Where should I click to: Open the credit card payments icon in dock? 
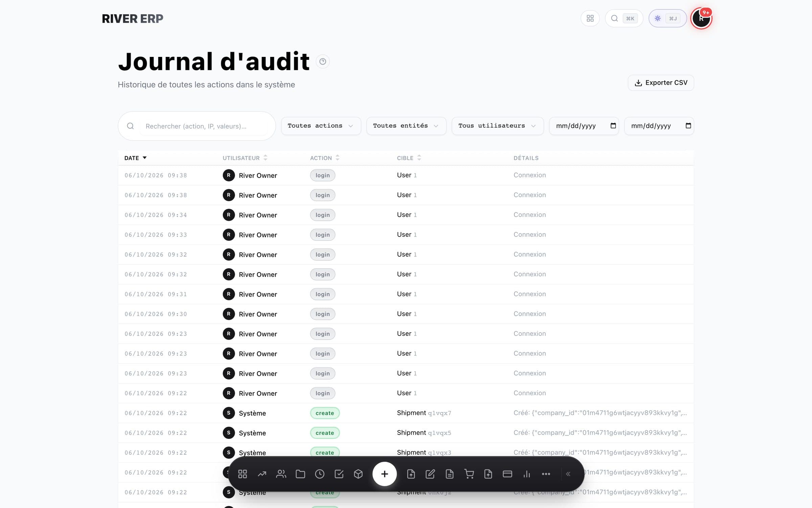(x=507, y=474)
